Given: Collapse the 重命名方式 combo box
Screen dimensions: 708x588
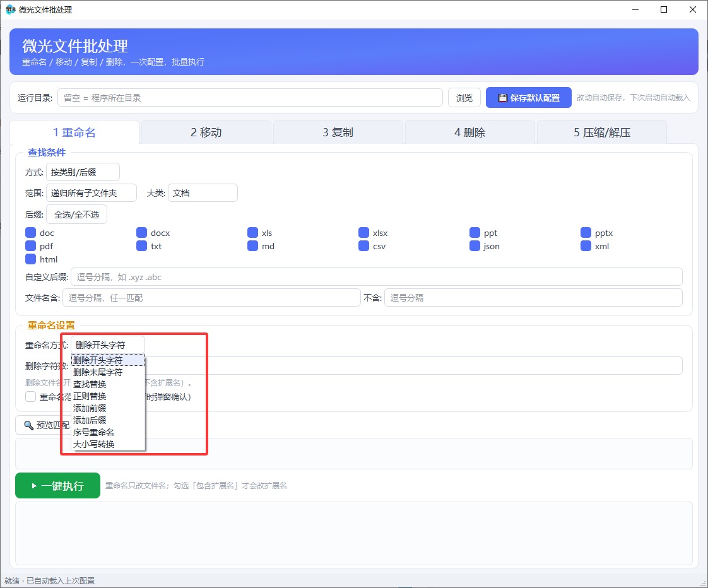Looking at the screenshot, I should coord(108,345).
